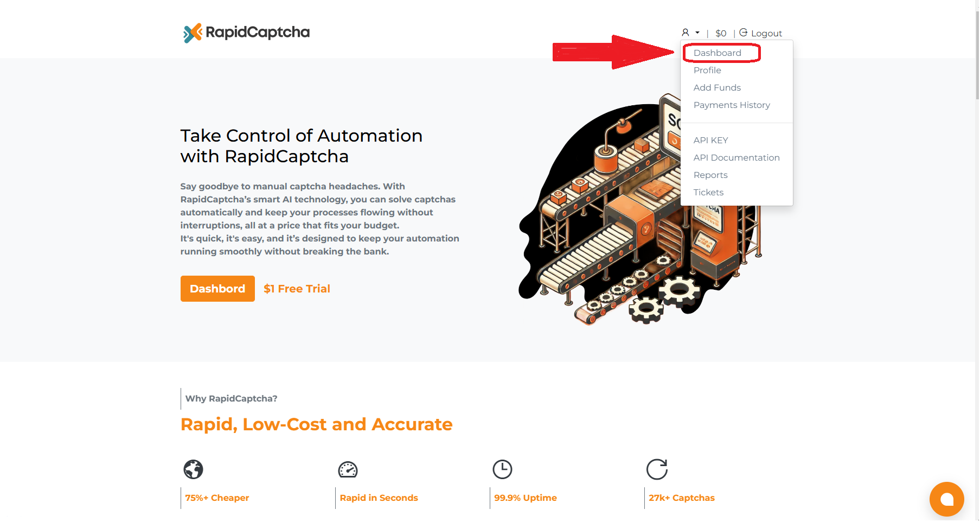Open Payments History menu entry
The image size is (980, 522).
pos(732,105)
